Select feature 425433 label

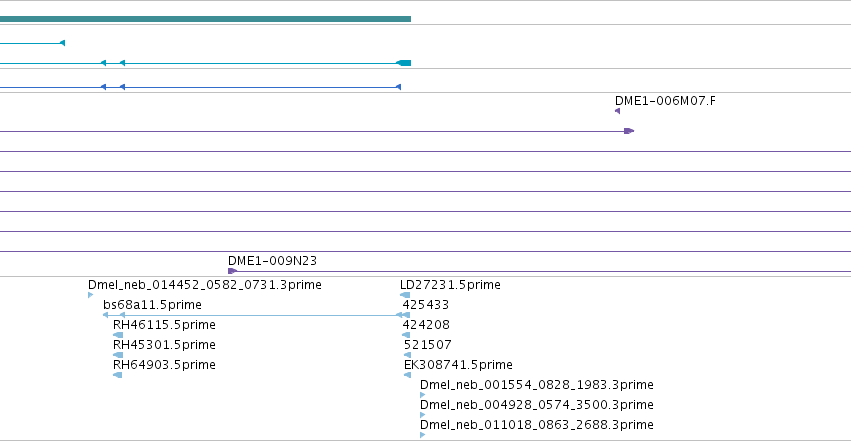pyautogui.click(x=426, y=305)
